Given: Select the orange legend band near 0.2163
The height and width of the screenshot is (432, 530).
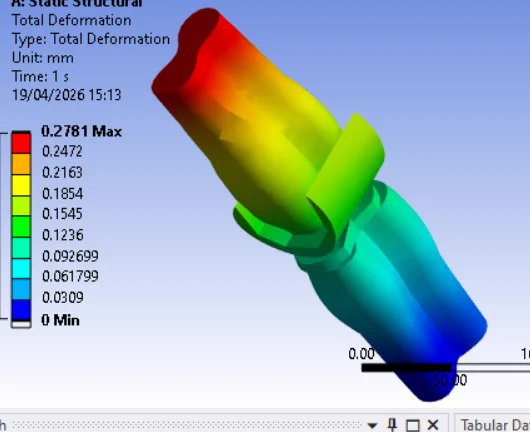Looking at the screenshot, I should (x=21, y=164).
